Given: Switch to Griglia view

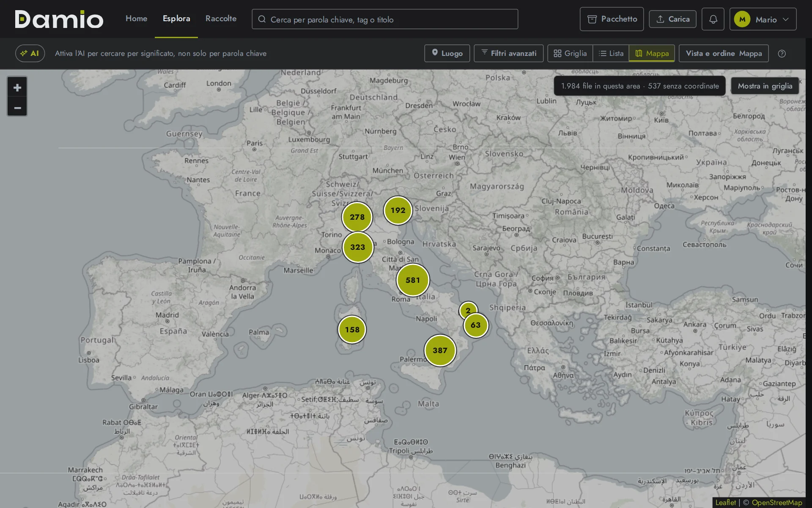Looking at the screenshot, I should pos(570,53).
